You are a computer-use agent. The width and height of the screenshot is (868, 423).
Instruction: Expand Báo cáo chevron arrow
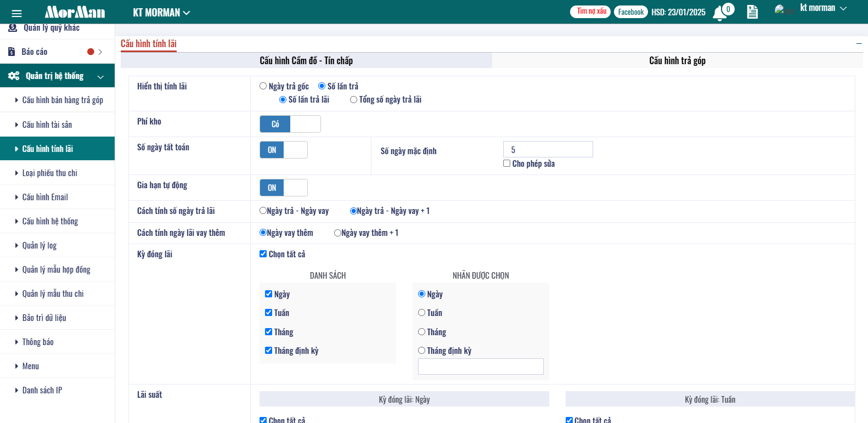(100, 52)
